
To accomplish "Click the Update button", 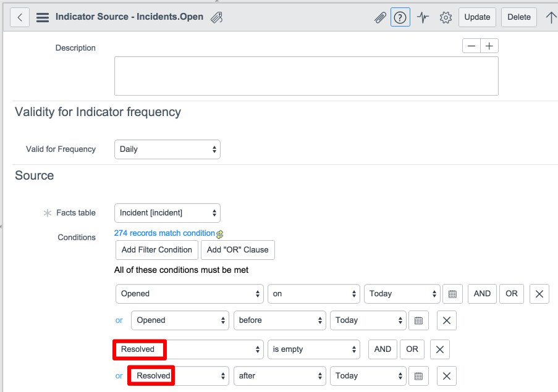I will pos(477,17).
